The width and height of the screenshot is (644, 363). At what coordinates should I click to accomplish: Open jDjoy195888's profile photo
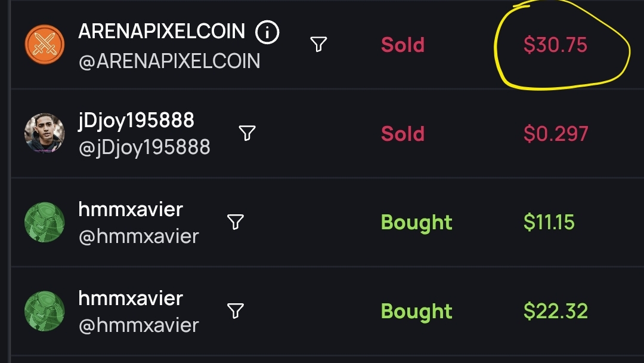44,133
